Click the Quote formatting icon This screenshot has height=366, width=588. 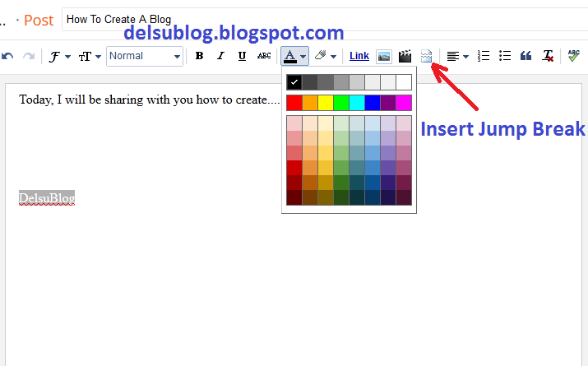[x=526, y=56]
